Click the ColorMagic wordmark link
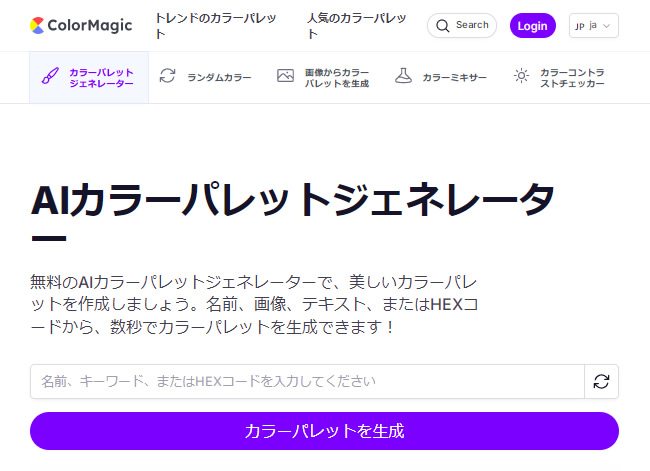 pos(90,26)
